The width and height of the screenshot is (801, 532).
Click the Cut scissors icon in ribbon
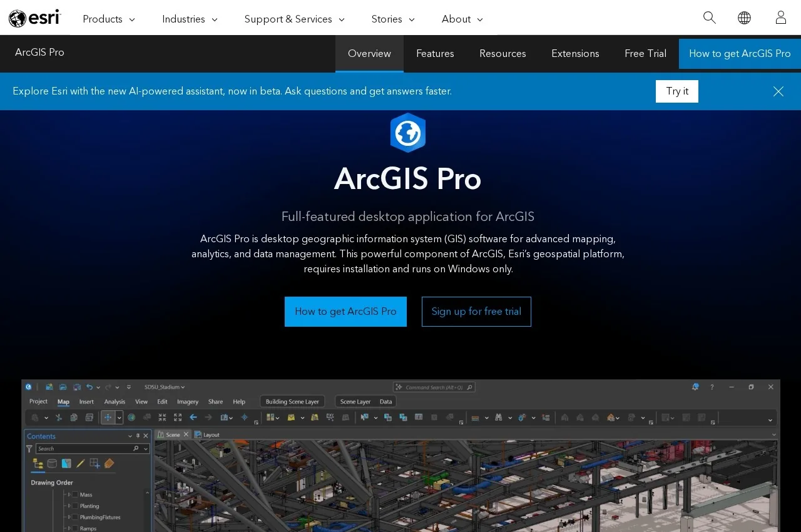[x=59, y=417]
